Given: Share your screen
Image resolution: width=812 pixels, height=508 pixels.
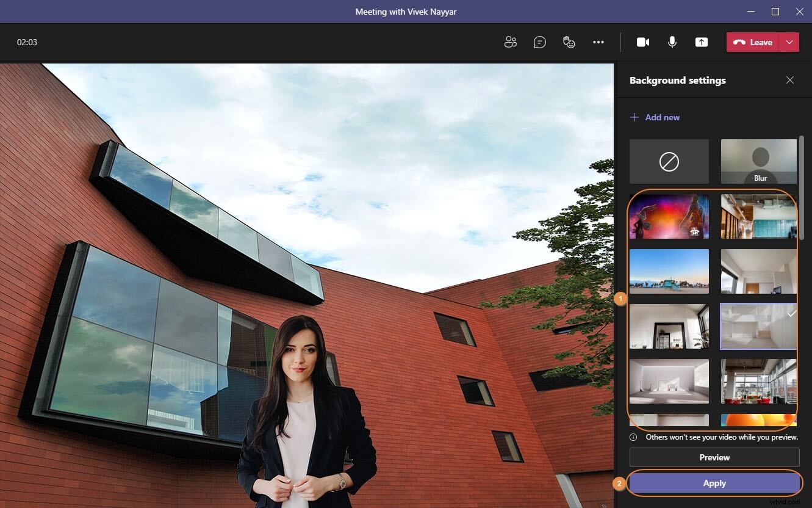Looking at the screenshot, I should pyautogui.click(x=701, y=42).
